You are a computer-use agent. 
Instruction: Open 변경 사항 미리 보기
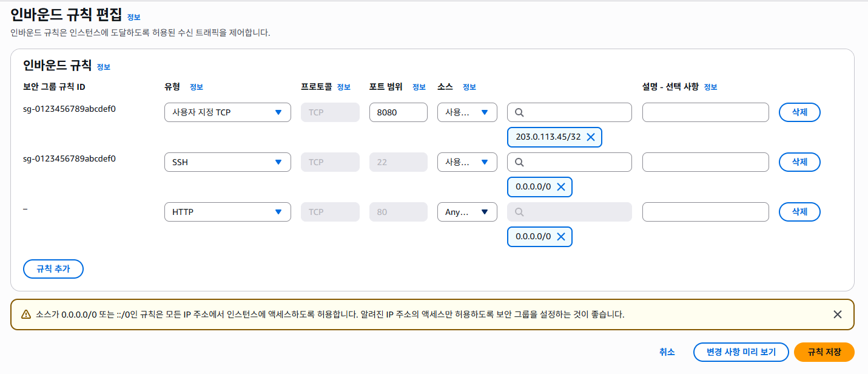(x=741, y=352)
